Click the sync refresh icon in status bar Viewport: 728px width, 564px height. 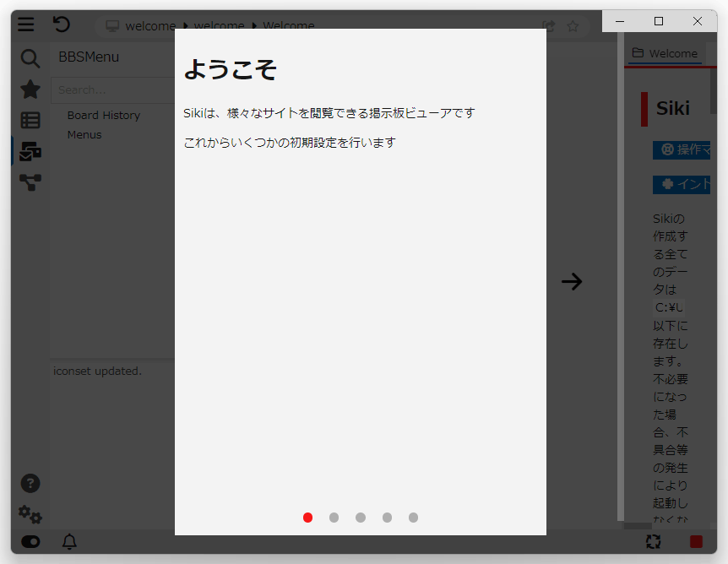click(x=653, y=542)
